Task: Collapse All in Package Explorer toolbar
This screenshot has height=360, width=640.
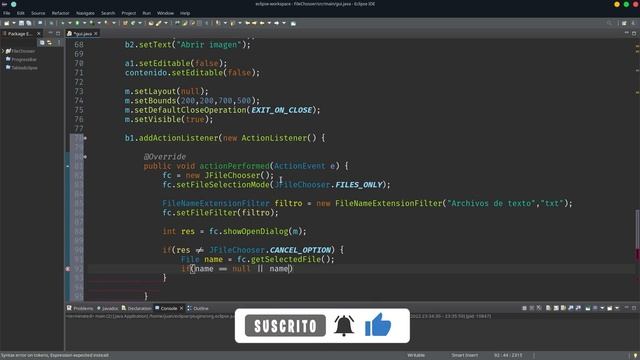Action: pyautogui.click(x=42, y=42)
